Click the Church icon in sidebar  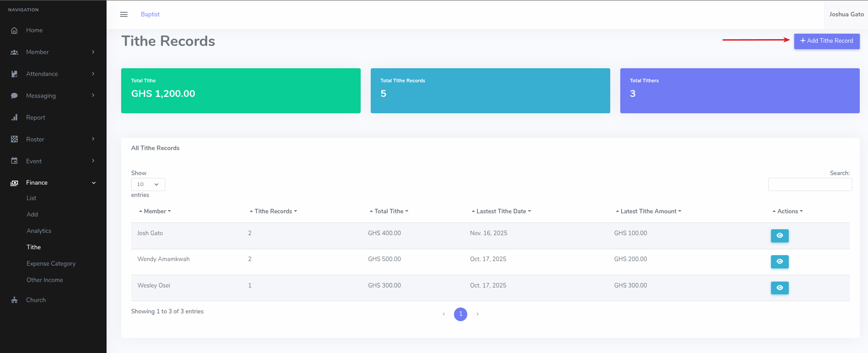pyautogui.click(x=15, y=300)
